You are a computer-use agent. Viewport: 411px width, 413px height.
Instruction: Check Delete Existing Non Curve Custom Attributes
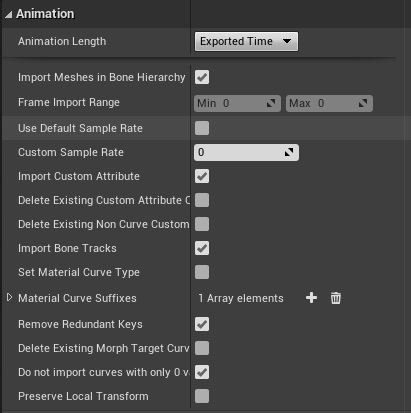tap(202, 224)
